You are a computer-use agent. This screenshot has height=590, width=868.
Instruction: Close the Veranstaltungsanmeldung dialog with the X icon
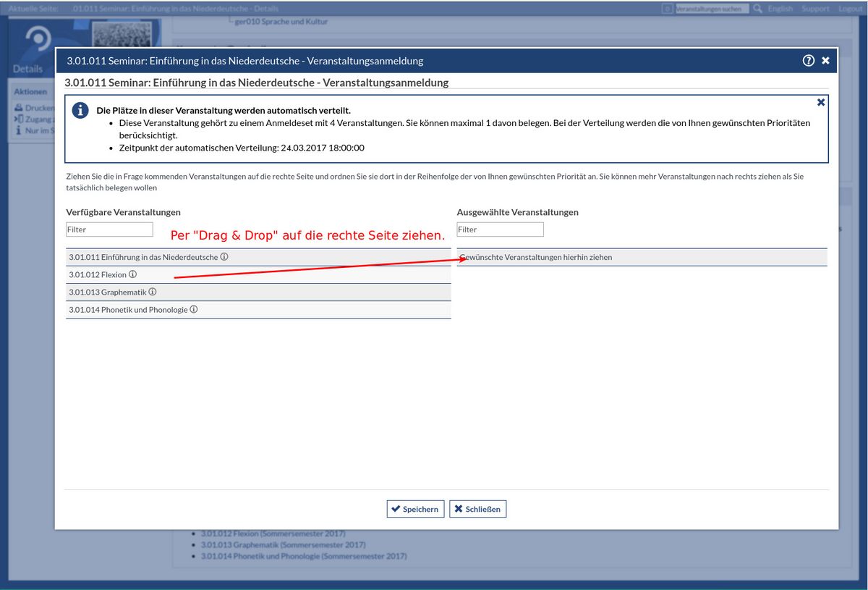825,61
